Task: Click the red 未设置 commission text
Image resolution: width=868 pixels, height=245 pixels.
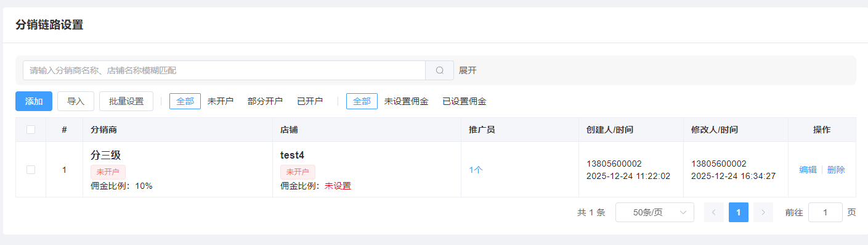Action: coord(338,186)
